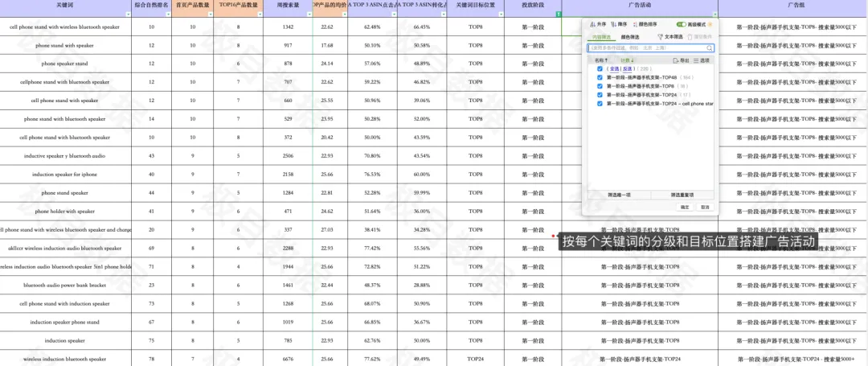
Task: Select conversion share value 66.45%
Action: click(422, 27)
